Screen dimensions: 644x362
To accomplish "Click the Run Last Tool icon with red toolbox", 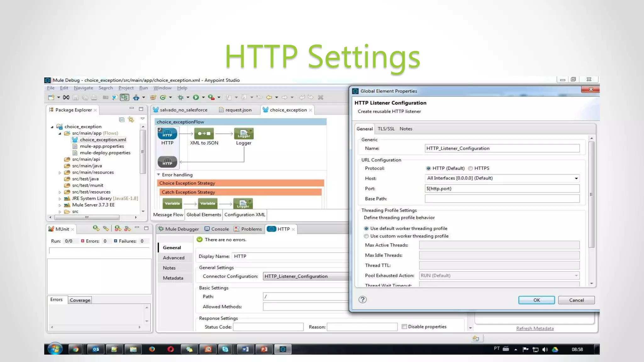I will tap(211, 97).
